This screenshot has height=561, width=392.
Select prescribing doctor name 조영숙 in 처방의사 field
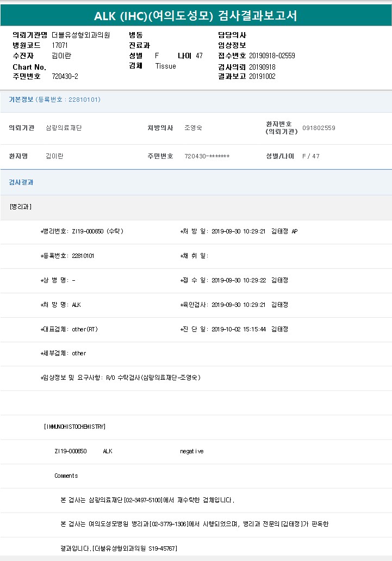[193, 128]
